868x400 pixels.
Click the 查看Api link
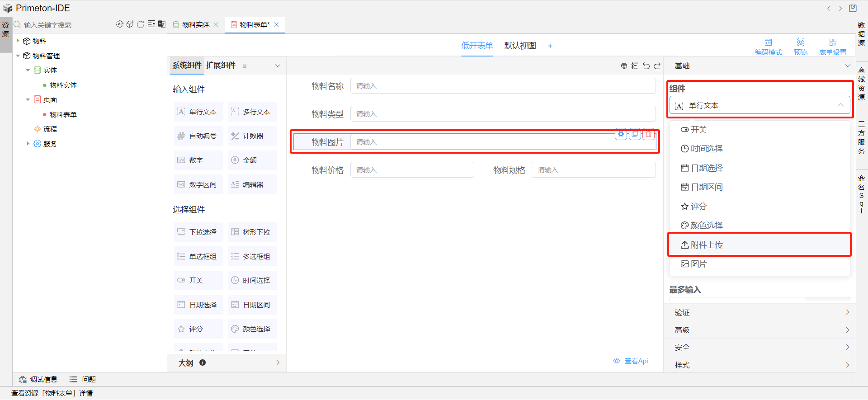[x=636, y=361]
